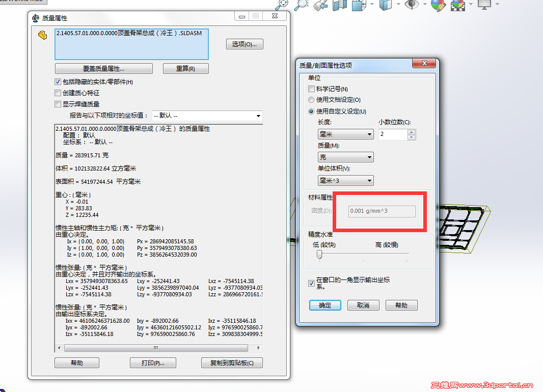Screen dimensions: 543x392
Task: Click the 精度水准 accuracy slider handle
Action: [319, 255]
